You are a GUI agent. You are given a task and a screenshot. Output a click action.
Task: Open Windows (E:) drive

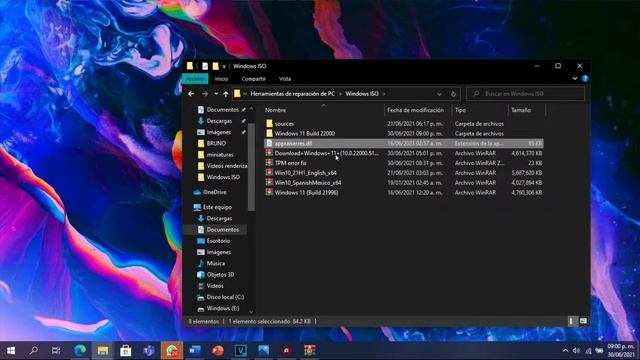pyautogui.click(x=223, y=308)
